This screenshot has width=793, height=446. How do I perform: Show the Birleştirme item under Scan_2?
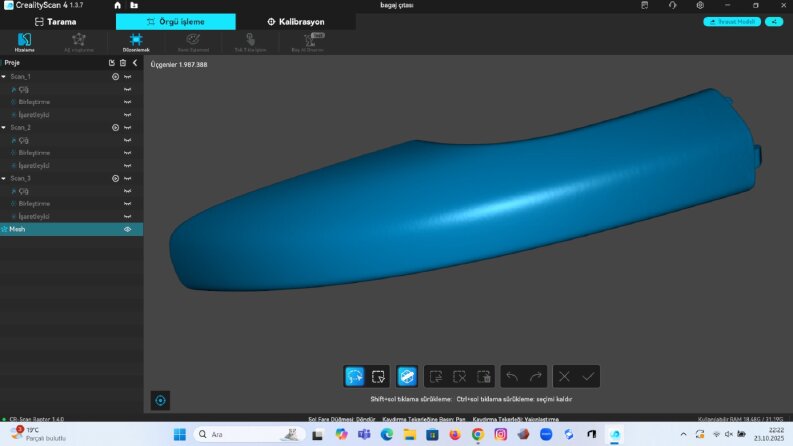coord(127,153)
